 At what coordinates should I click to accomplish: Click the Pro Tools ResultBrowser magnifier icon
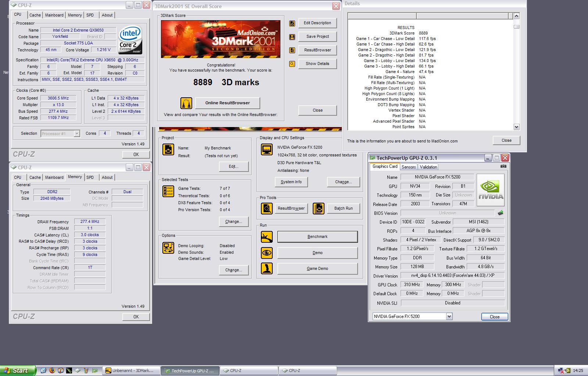pyautogui.click(x=267, y=208)
